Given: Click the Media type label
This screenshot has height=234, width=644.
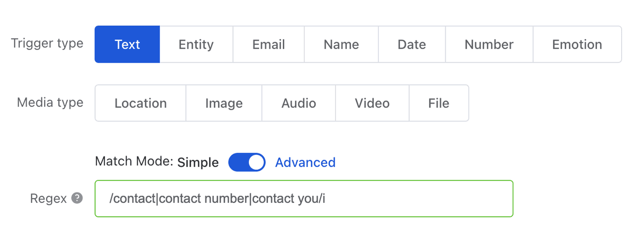Looking at the screenshot, I should 50,102.
